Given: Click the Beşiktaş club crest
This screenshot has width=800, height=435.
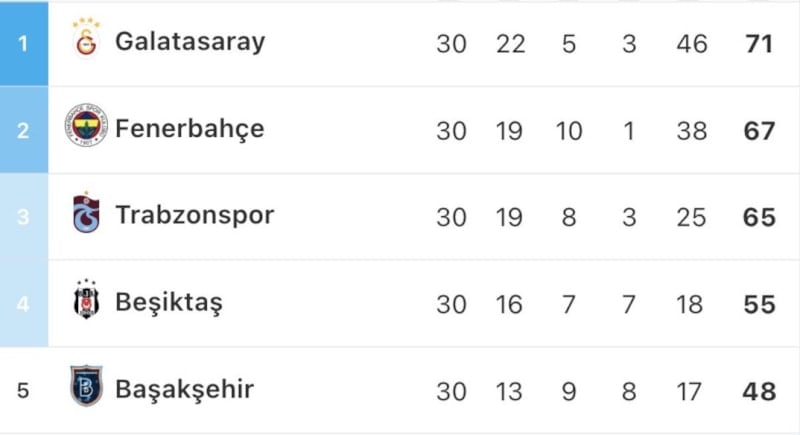Looking at the screenshot, I should [86, 301].
